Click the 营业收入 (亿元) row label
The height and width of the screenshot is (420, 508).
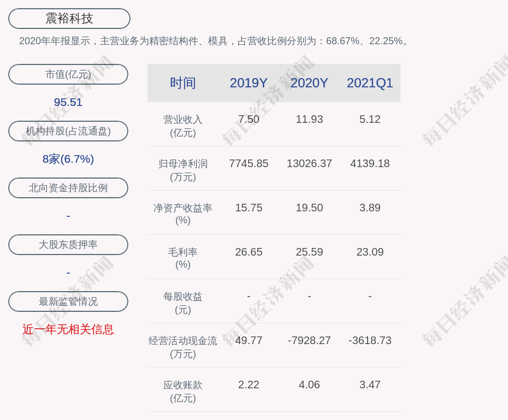pyautogui.click(x=183, y=126)
